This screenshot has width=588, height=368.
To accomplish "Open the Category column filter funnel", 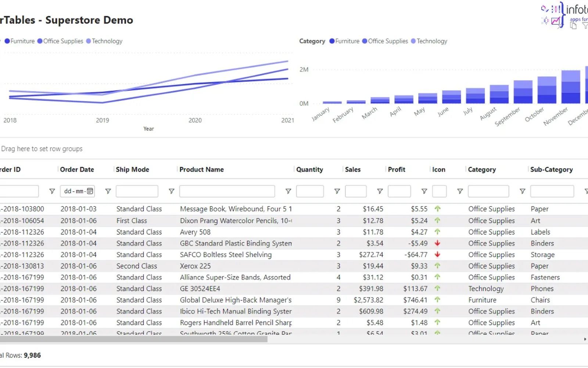I will click(522, 191).
